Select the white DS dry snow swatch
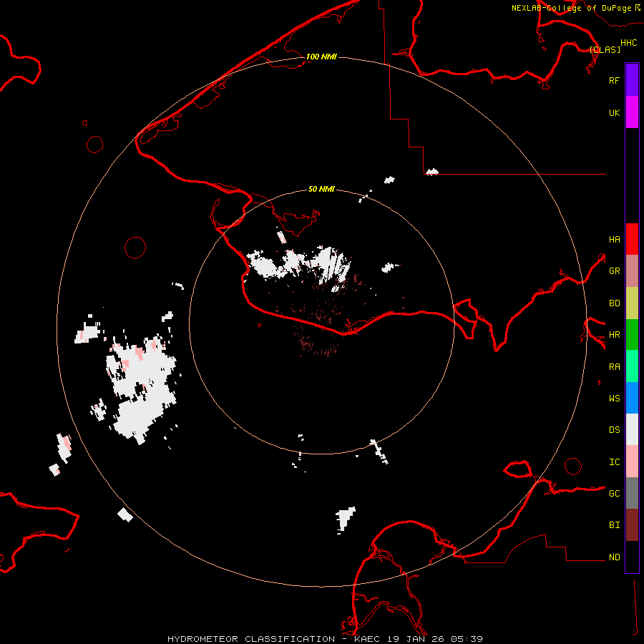This screenshot has width=644, height=644. [x=632, y=429]
